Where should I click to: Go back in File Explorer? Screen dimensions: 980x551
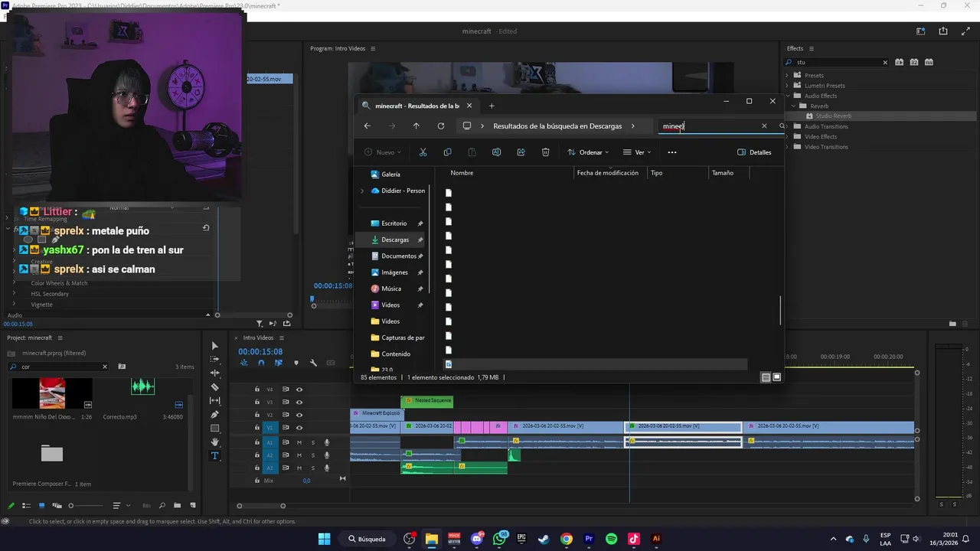pyautogui.click(x=367, y=126)
